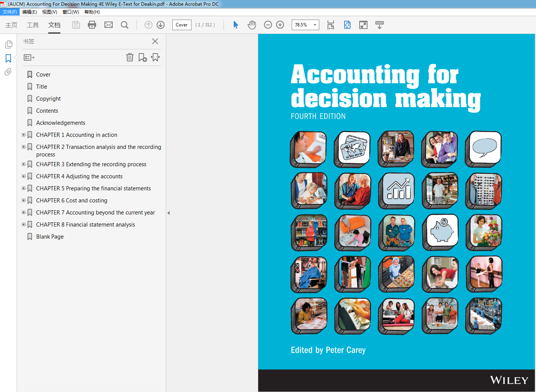This screenshot has width=536, height=392.
Task: Activate the Hand pan tool
Action: click(252, 25)
